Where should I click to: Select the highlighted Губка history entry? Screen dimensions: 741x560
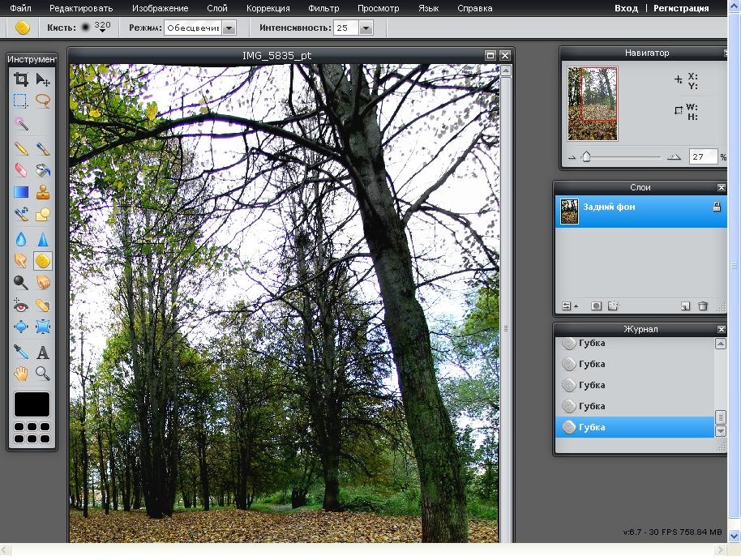(635, 427)
